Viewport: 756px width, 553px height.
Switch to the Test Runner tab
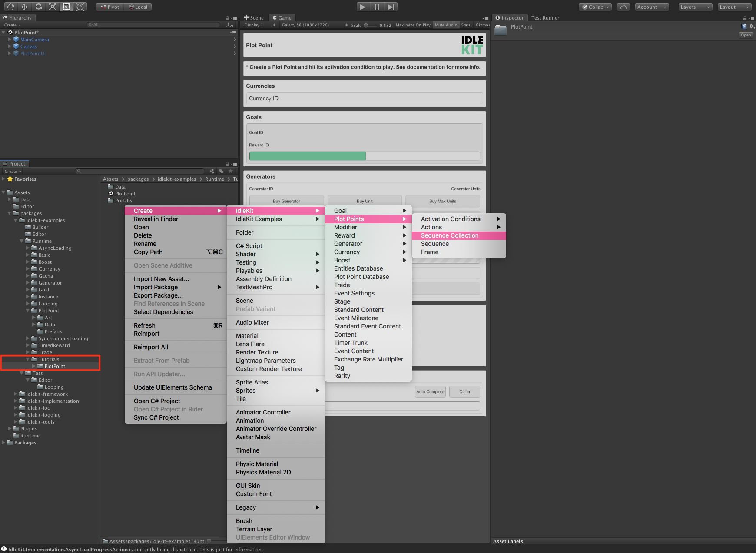pyautogui.click(x=545, y=17)
